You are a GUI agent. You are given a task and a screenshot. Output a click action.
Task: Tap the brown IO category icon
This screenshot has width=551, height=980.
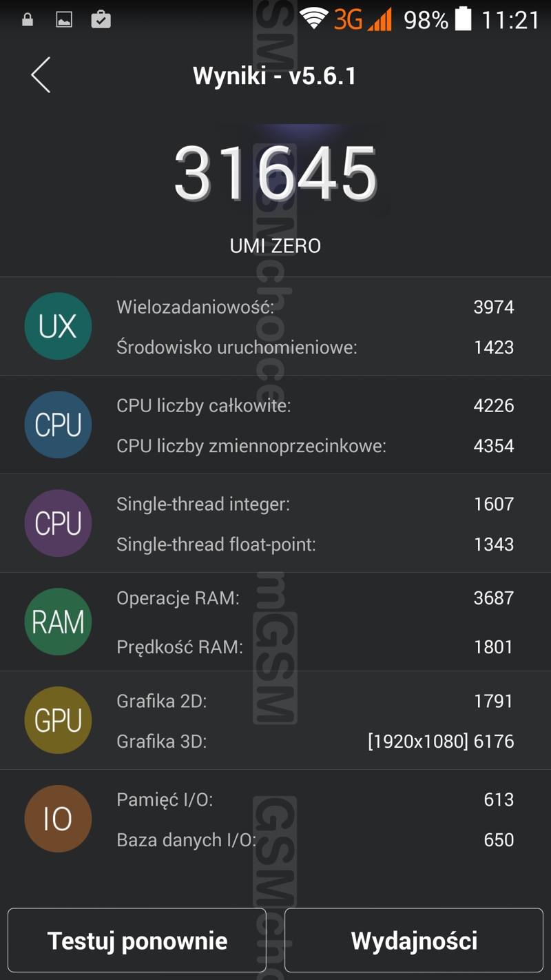[58, 819]
